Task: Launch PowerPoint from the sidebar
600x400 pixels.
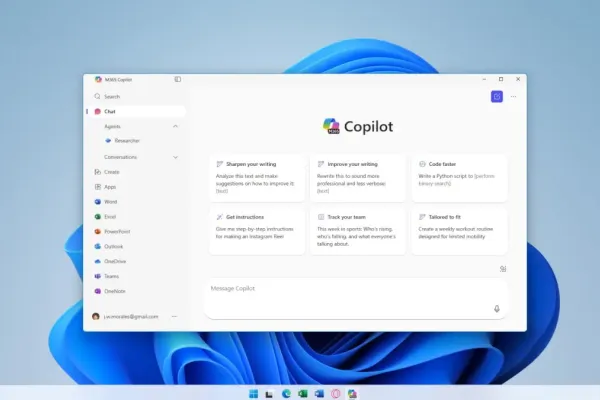Action: [x=138, y=232]
